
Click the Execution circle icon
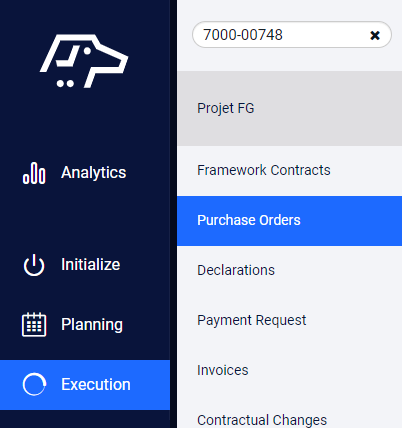pyautogui.click(x=34, y=384)
